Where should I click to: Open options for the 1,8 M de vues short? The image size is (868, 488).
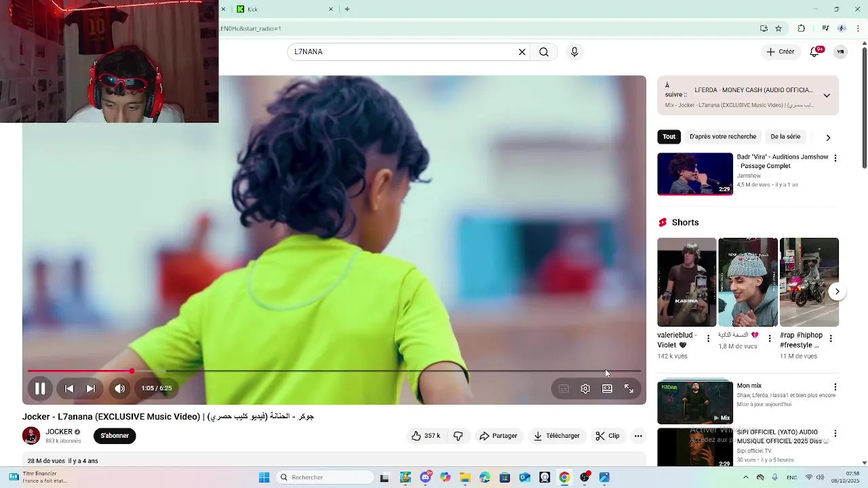coord(770,338)
